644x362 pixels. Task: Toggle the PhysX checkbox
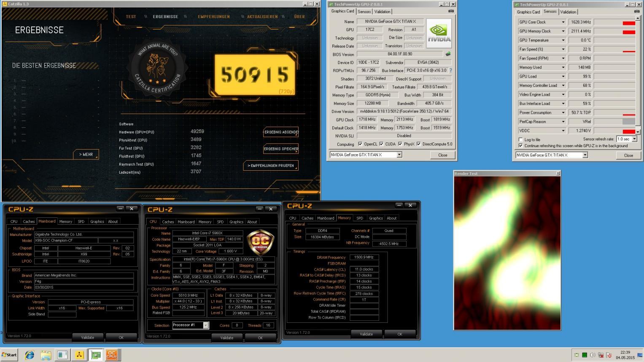400,144
